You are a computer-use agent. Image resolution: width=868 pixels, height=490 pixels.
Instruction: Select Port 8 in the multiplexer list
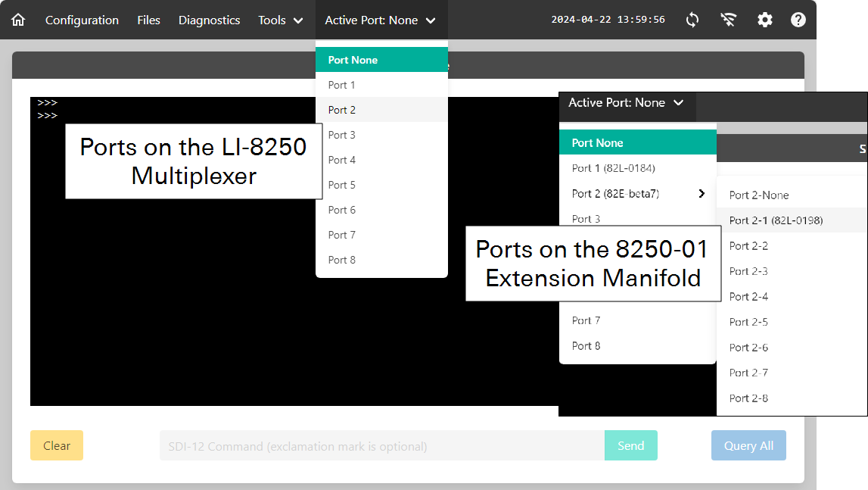pyautogui.click(x=381, y=260)
